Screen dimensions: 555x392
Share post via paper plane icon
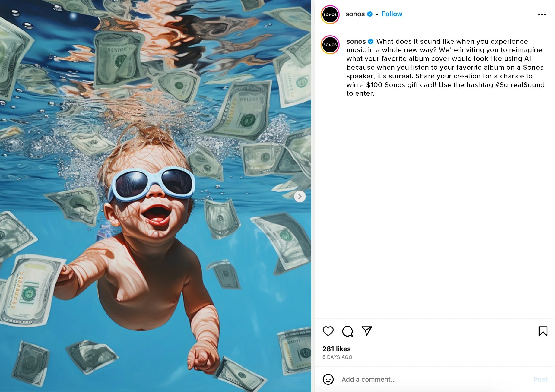(367, 331)
